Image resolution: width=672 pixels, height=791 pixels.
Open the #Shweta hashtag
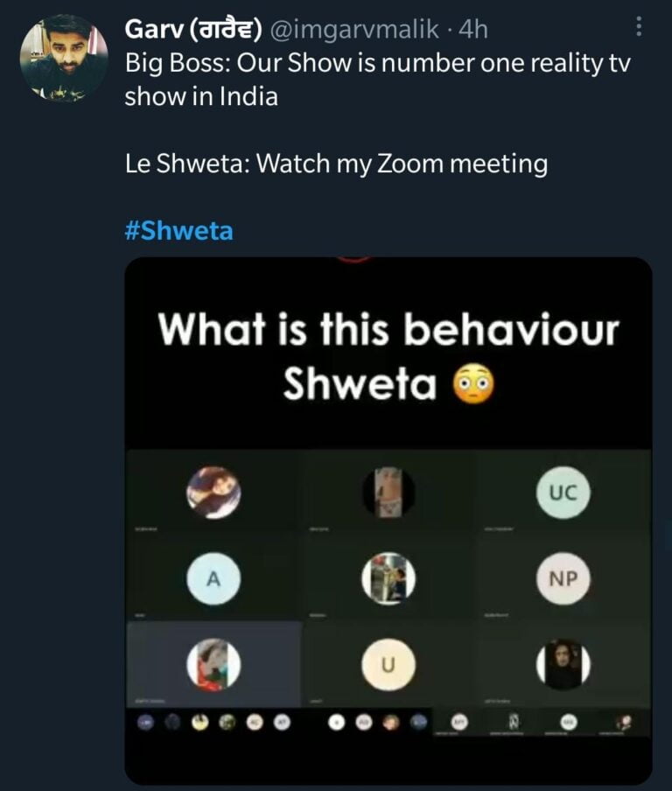(178, 231)
